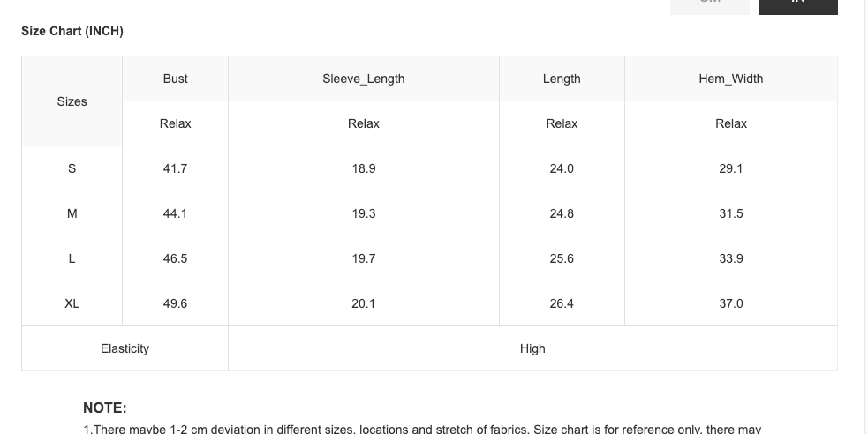Click the Bust column header
868x434 pixels.
(x=175, y=79)
